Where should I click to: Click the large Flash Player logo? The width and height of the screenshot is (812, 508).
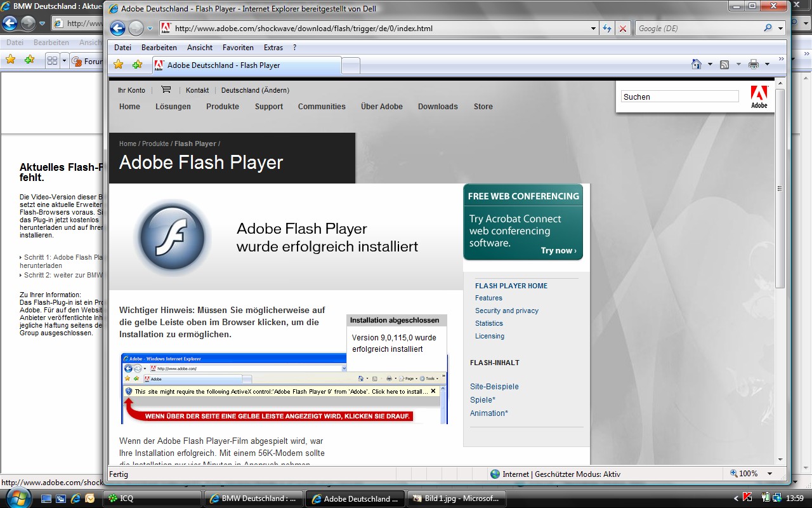coord(172,236)
